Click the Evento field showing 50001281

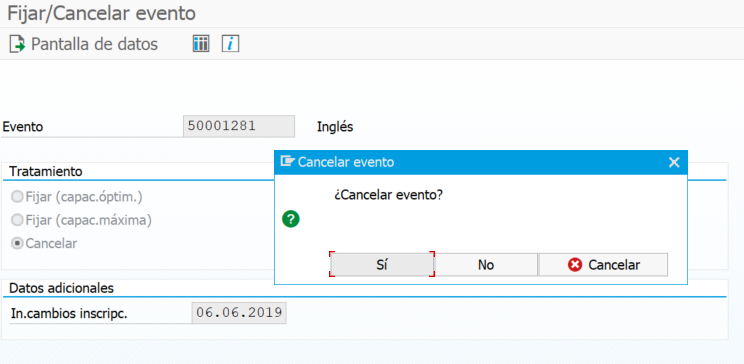[239, 126]
